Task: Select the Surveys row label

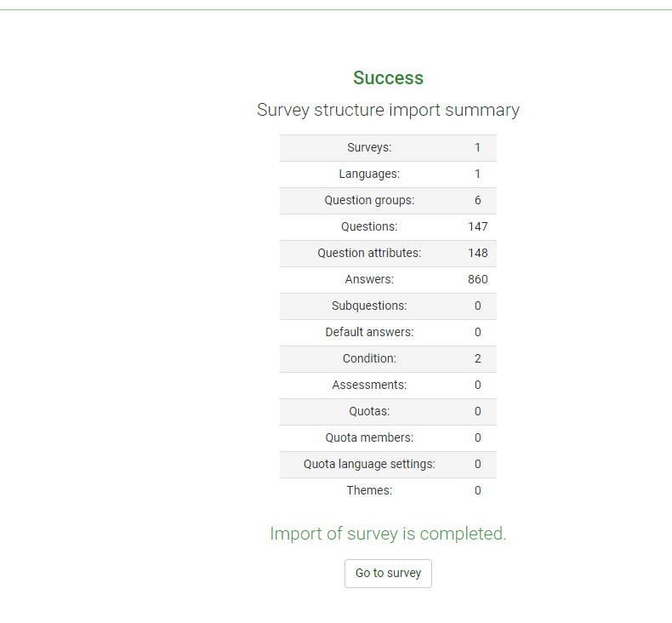Action: pos(369,147)
